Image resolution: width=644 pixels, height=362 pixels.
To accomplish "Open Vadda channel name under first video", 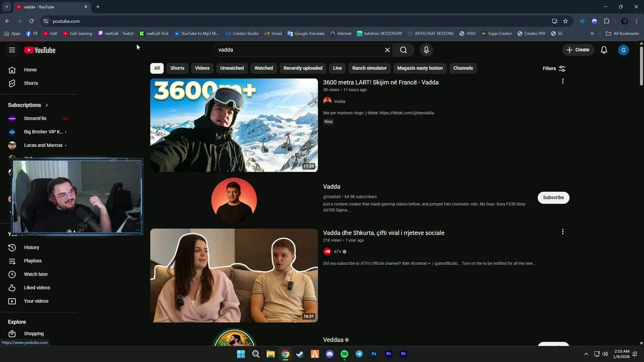I will click(x=340, y=102).
